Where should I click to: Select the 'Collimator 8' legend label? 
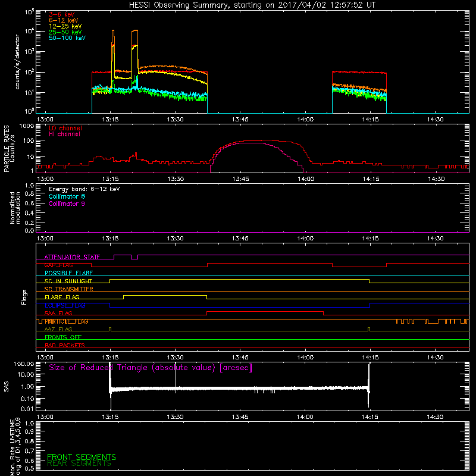click(x=67, y=196)
